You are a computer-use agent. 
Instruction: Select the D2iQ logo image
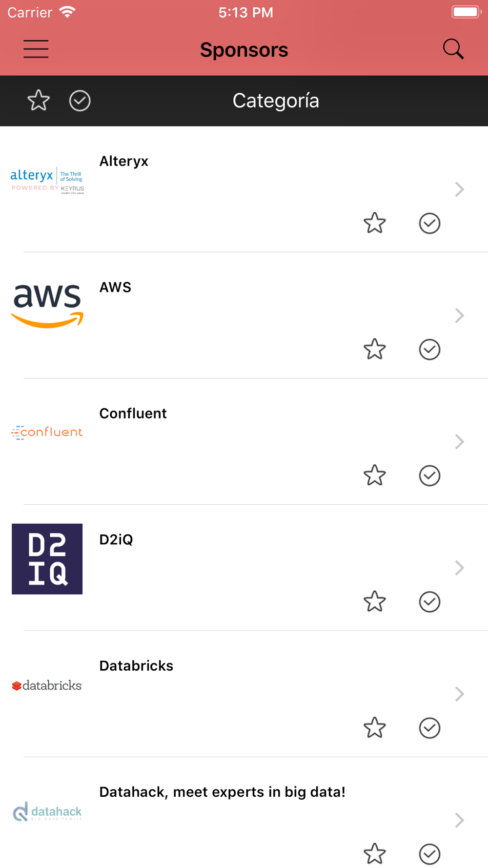coord(47,559)
